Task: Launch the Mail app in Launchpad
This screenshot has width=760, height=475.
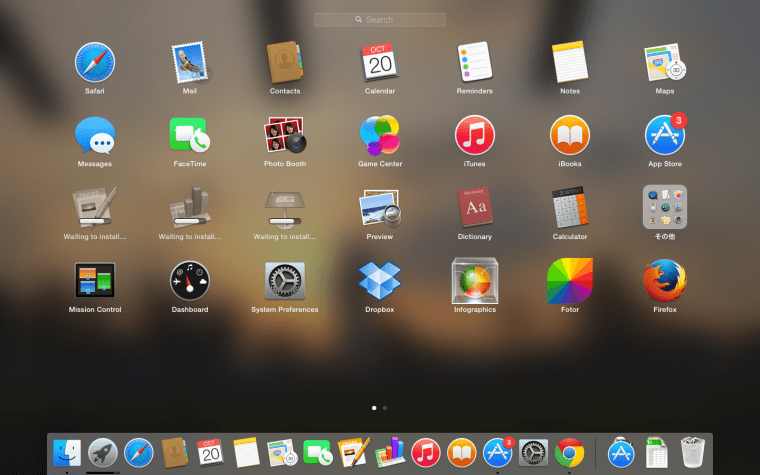Action: pyautogui.click(x=190, y=63)
